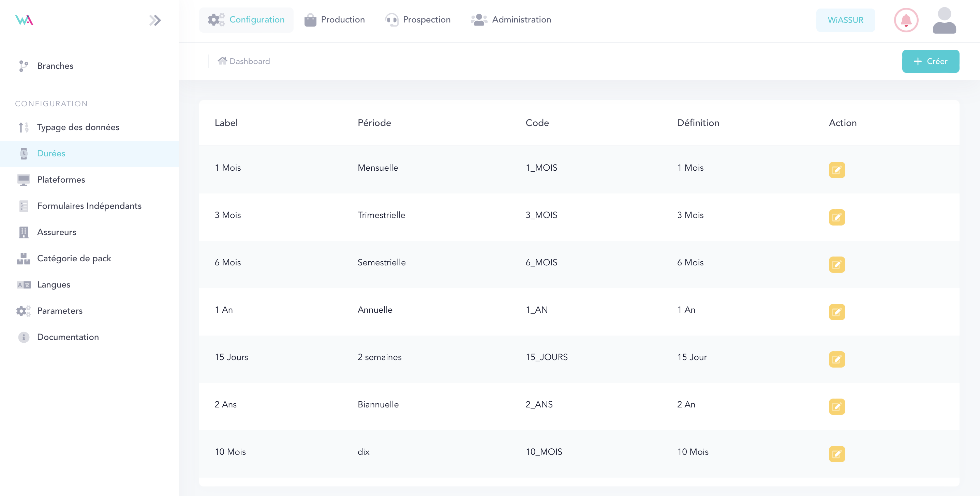Open the Configuration top menu
This screenshot has height=496, width=980.
click(246, 20)
